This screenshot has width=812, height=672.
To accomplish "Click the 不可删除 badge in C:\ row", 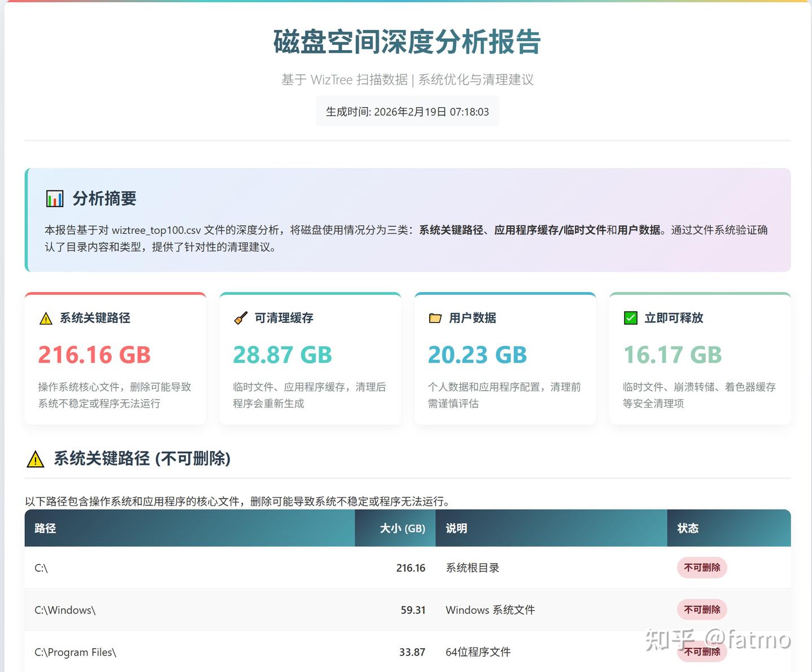I will coord(702,568).
